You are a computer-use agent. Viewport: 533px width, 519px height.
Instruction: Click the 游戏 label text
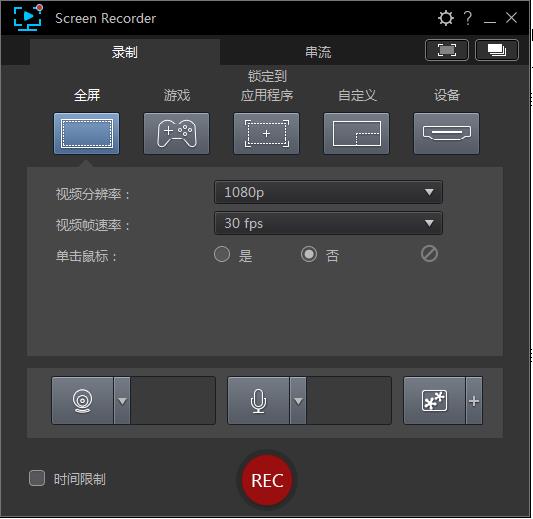[177, 95]
